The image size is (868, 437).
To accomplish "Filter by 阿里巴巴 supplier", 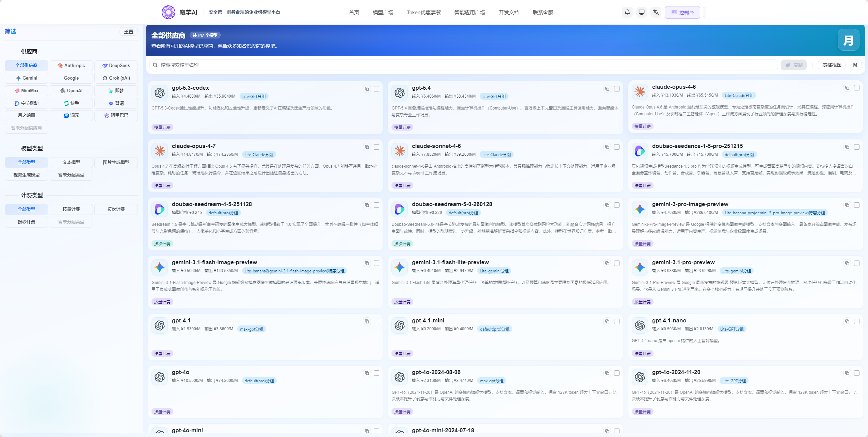I will [116, 115].
